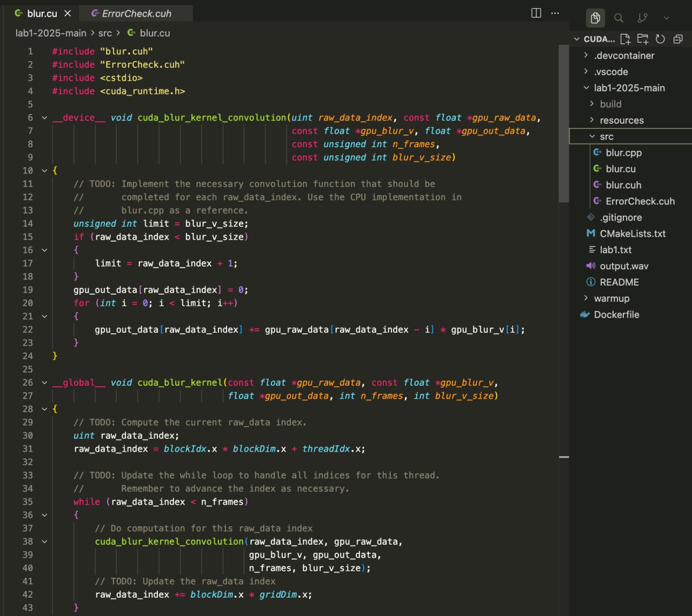Viewport: 692px width, 616px height.
Task: Open the Dockerfile in the tree
Action: click(616, 315)
